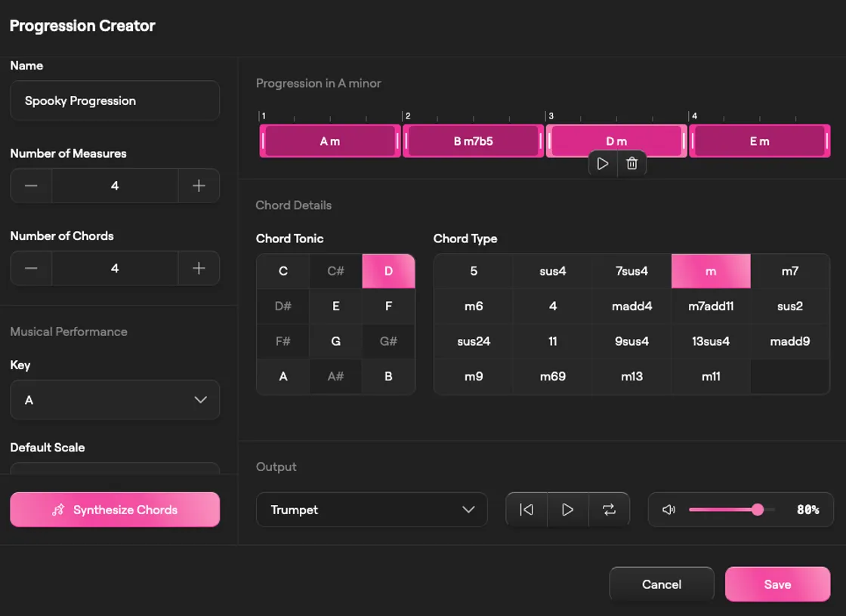Open the Key dropdown

[115, 399]
